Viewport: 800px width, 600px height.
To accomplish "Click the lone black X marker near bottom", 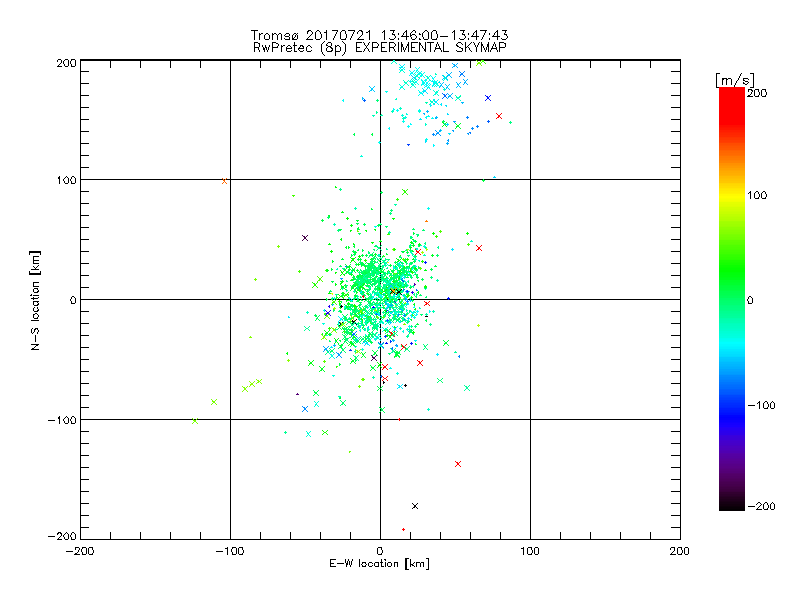I will click(415, 506).
